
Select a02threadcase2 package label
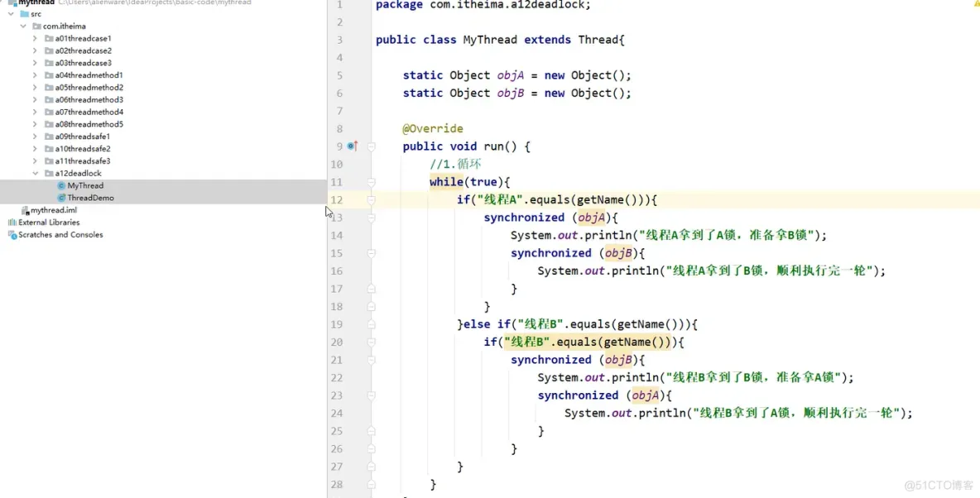[83, 50]
